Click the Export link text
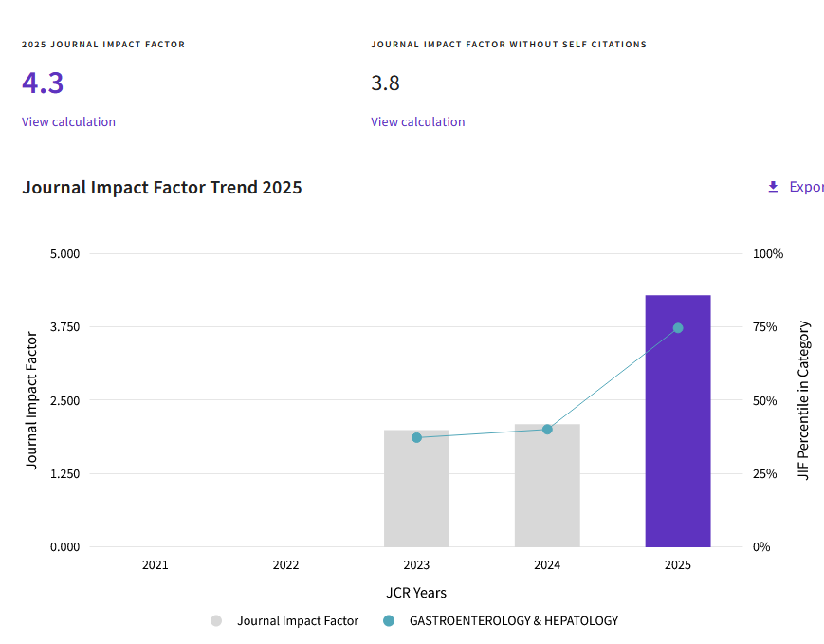 coord(806,187)
